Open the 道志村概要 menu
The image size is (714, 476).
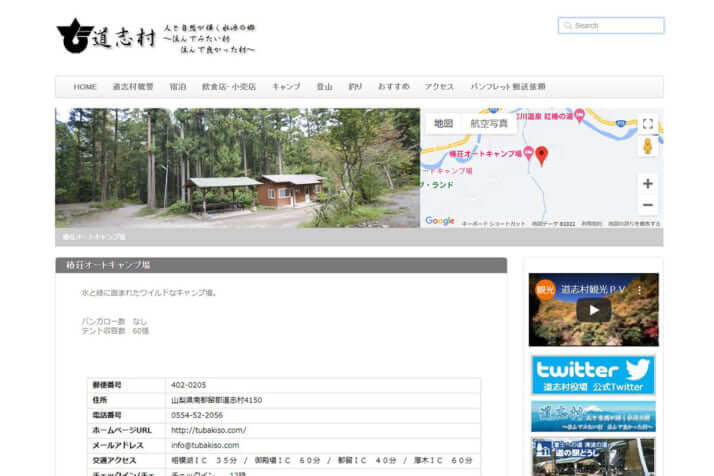[x=133, y=87]
